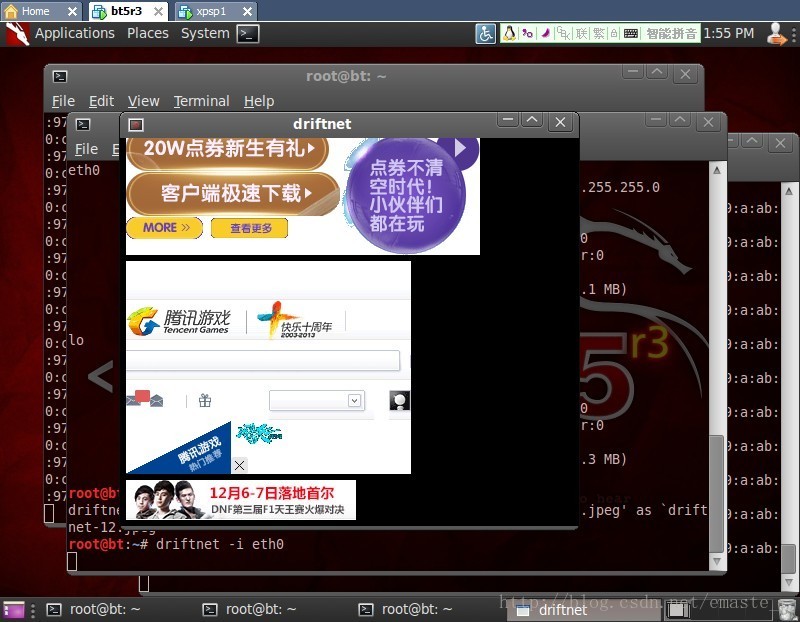800x622 pixels.
Task: Close the xpsp1 tab
Action: coord(247,11)
